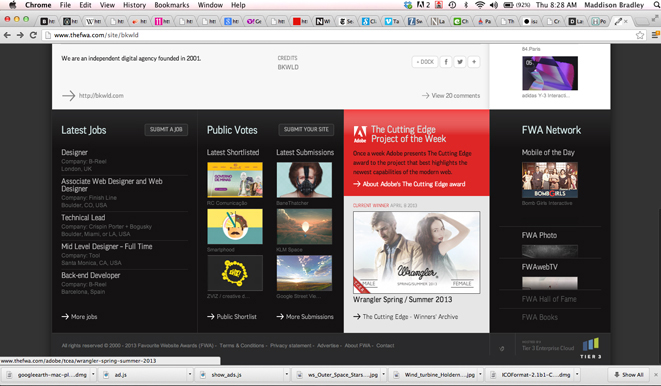Open the Window menu
This screenshot has width=661, height=386.
(x=210, y=5)
